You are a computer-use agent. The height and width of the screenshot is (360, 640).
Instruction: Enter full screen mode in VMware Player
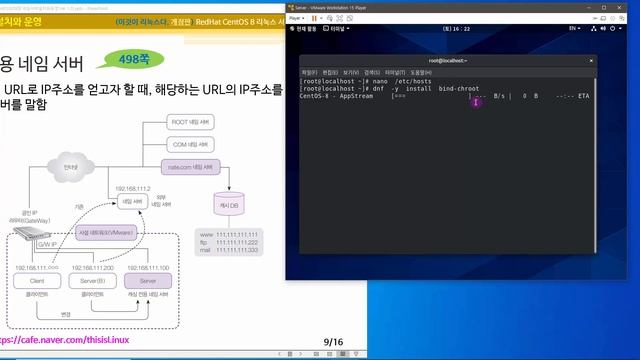click(340, 18)
